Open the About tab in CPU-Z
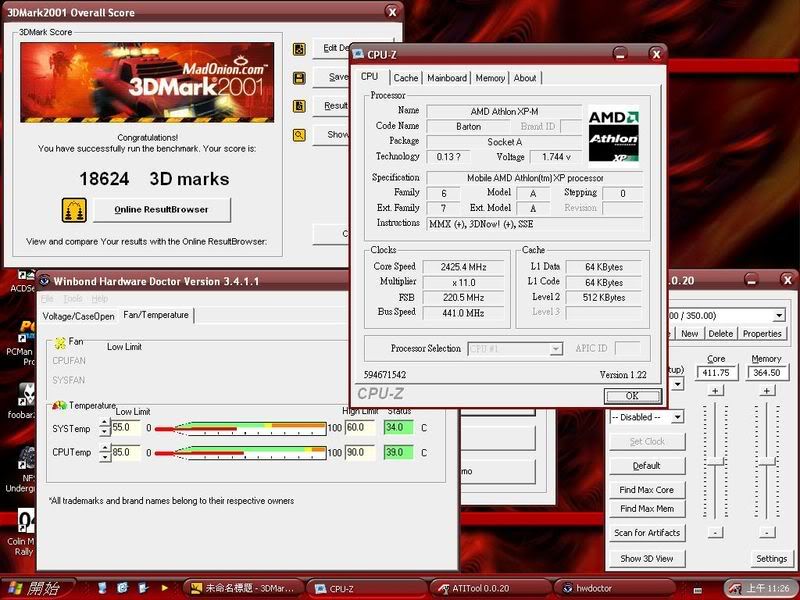This screenshot has height=600, width=800. (x=525, y=78)
